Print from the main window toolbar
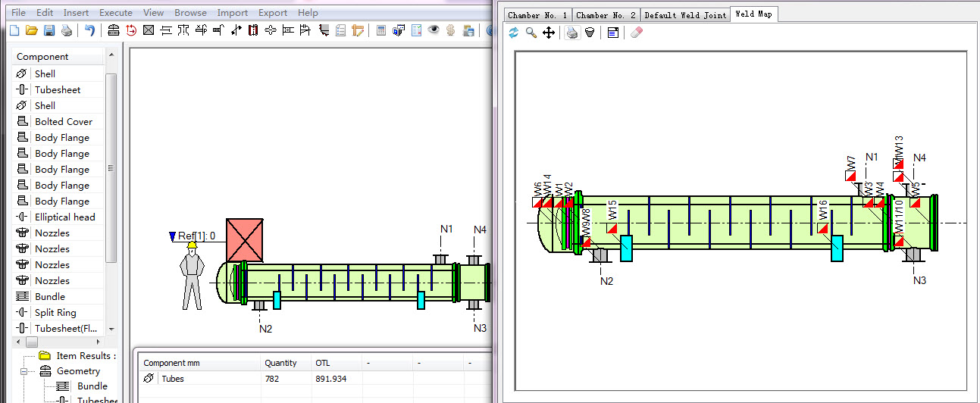980x403 pixels. (x=66, y=30)
